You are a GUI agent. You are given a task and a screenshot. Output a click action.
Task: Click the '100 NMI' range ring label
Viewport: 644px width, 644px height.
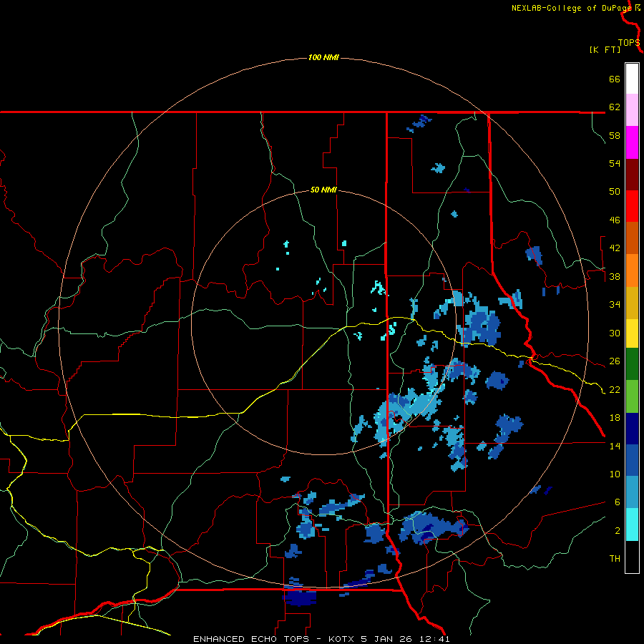pyautogui.click(x=323, y=57)
